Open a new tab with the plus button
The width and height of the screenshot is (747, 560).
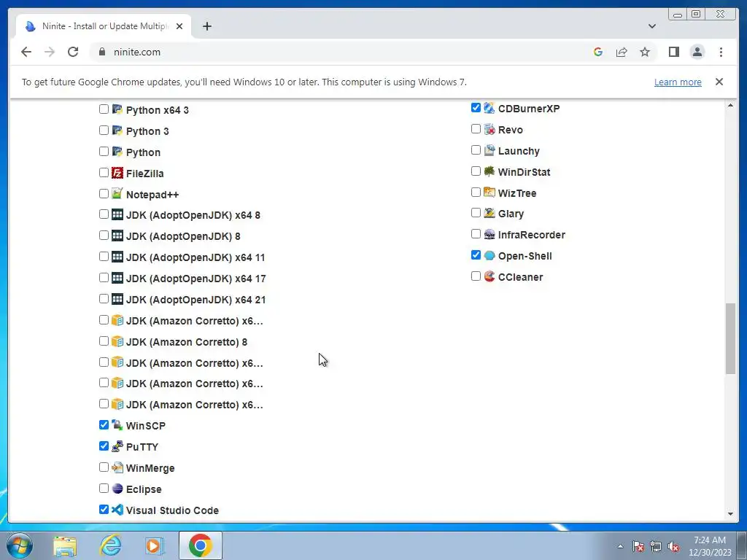[206, 26]
